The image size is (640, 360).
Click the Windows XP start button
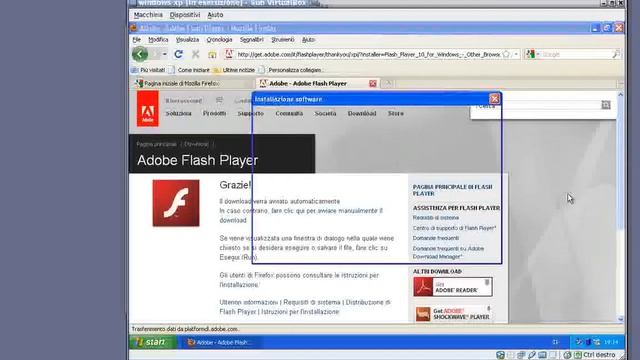152,342
